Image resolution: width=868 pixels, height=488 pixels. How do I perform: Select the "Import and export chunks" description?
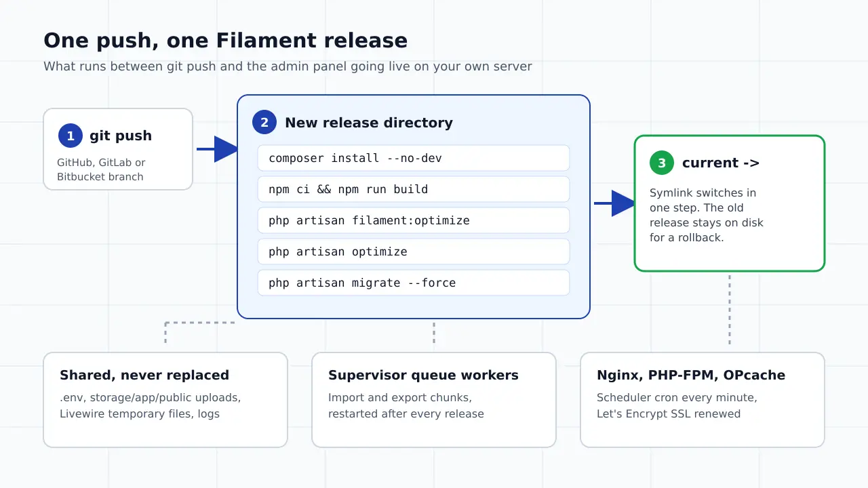click(406, 405)
